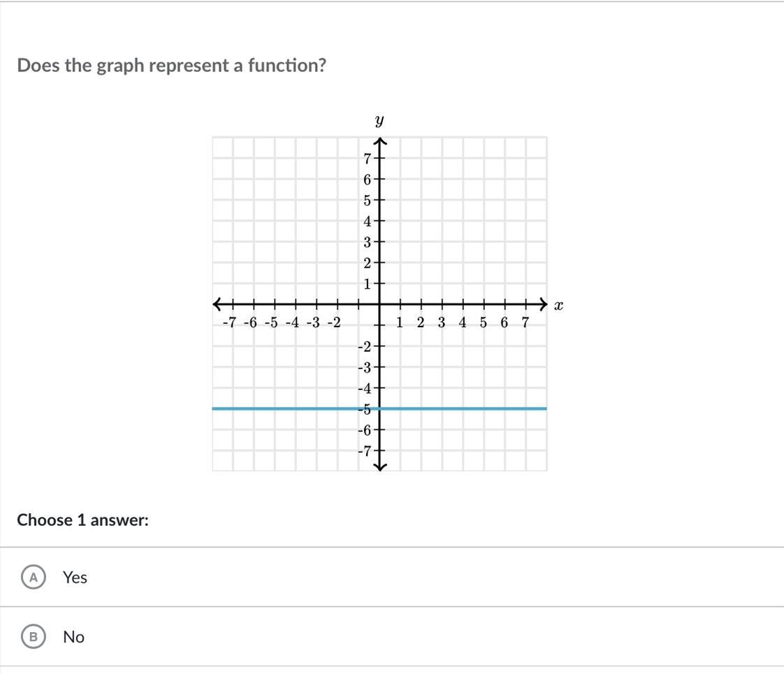Click the -7 tick label on x-axis
Screen dimensions: 784x674
pos(229,323)
